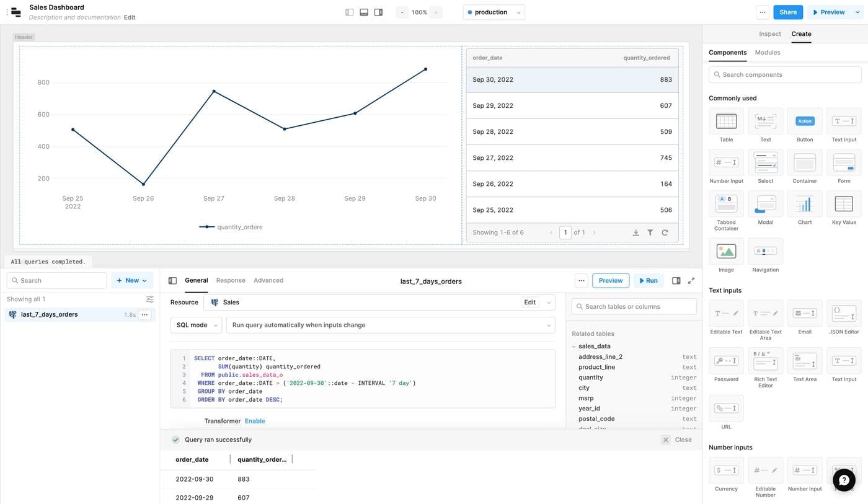Toggle the right panel layout
The width and height of the screenshot is (868, 504).
[x=378, y=12]
